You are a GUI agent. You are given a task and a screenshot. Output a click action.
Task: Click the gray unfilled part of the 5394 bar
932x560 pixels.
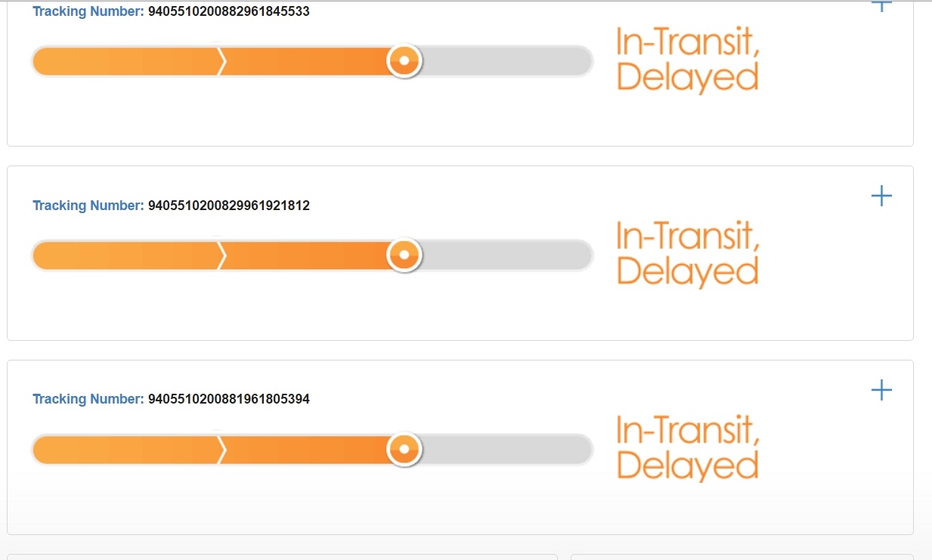tap(506, 449)
